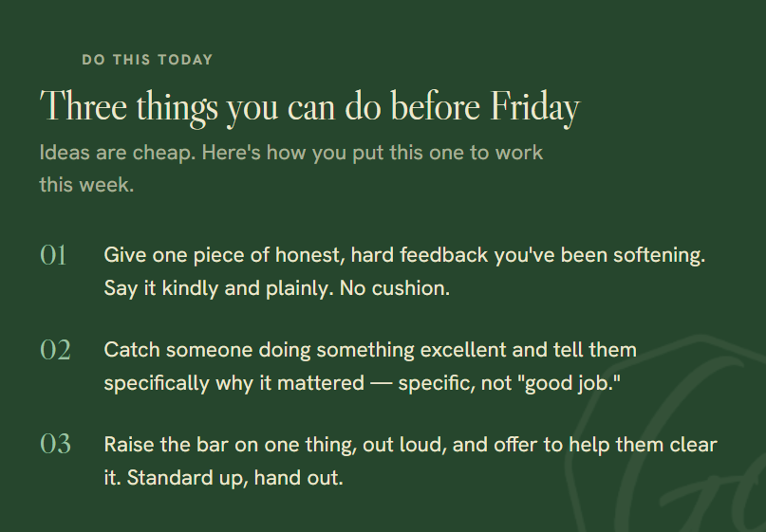The height and width of the screenshot is (532, 766).
Task: Click the word 'Friday' in the heading
Action: [535, 107]
